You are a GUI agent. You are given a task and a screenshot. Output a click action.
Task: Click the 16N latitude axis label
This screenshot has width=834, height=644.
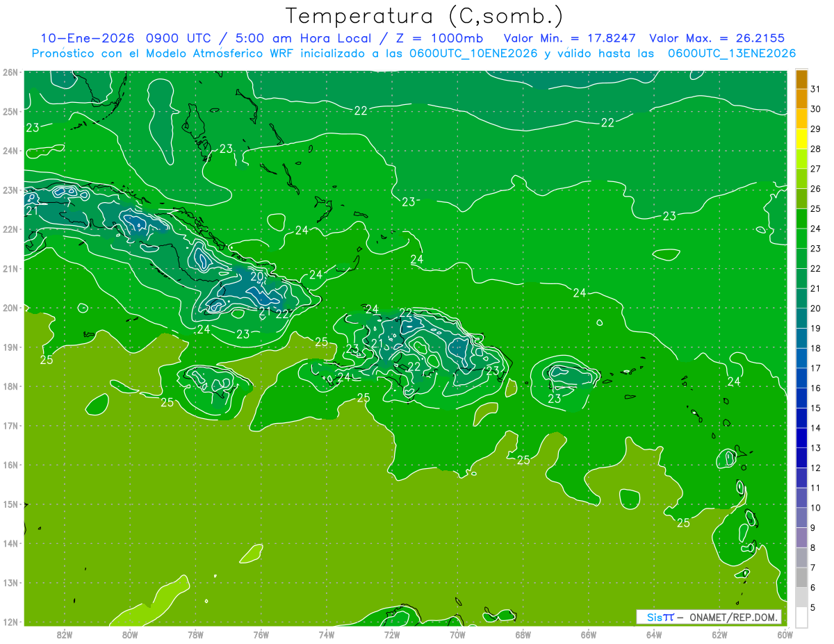[x=10, y=465]
